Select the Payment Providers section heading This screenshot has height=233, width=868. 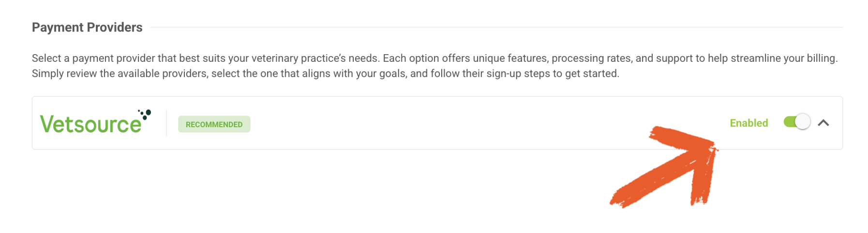[x=87, y=28]
